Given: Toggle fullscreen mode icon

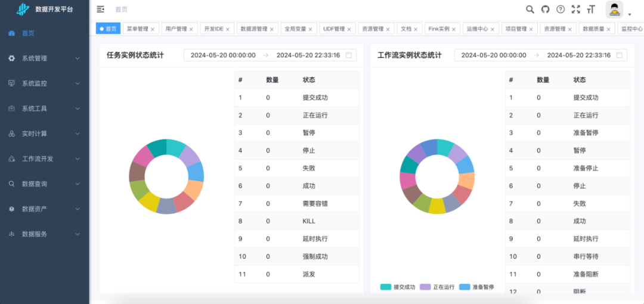Looking at the screenshot, I should point(576,9).
